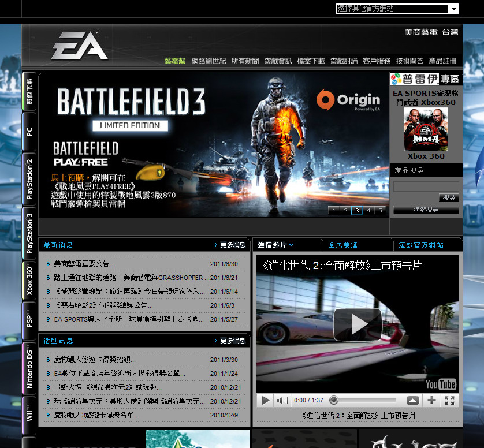Open the 選擇其他官方網站 dropdown
This screenshot has width=484, height=448.
pyautogui.click(x=397, y=9)
